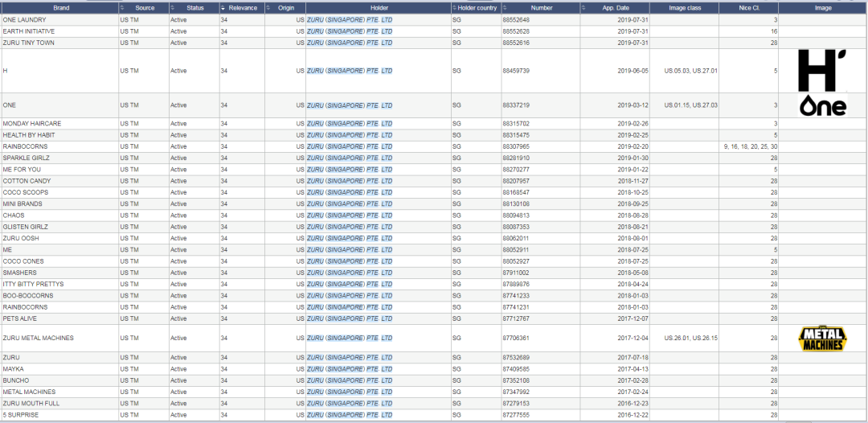This screenshot has width=868, height=423.
Task: Click the sort arrows beside App. Date
Action: pos(583,8)
